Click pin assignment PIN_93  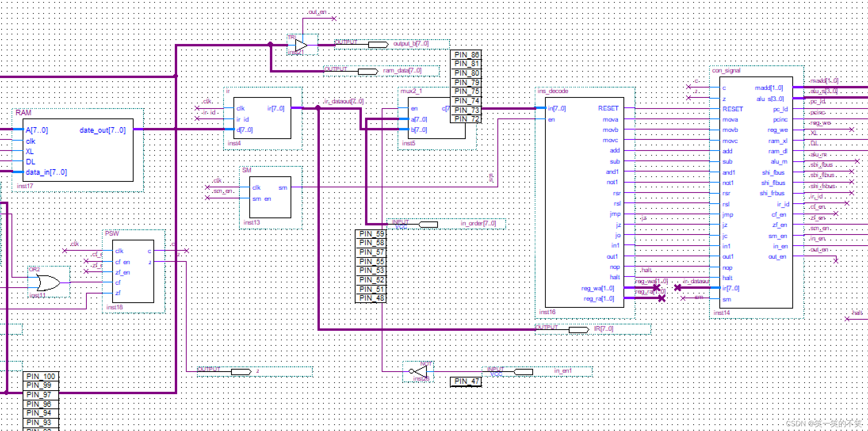pos(40,422)
